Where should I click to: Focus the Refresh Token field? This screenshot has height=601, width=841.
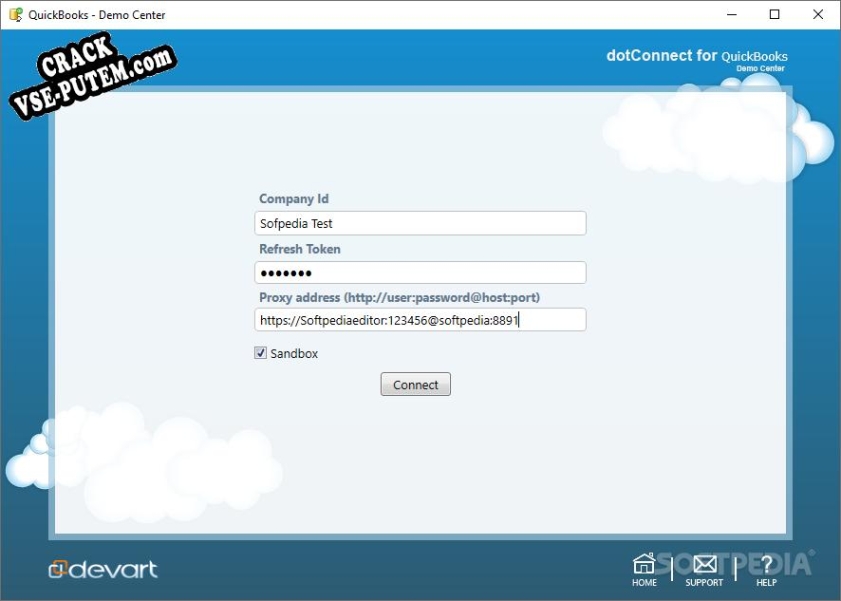tap(420, 273)
